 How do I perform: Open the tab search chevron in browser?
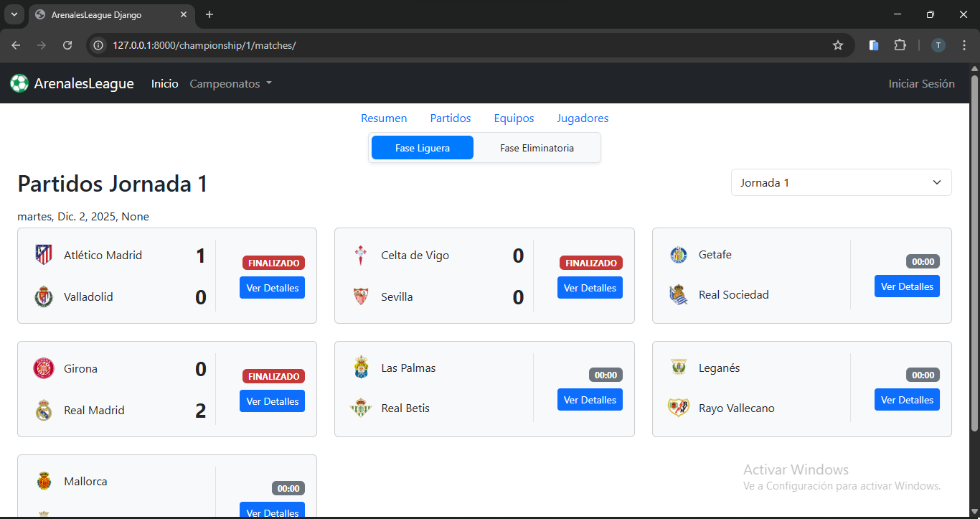pyautogui.click(x=14, y=14)
